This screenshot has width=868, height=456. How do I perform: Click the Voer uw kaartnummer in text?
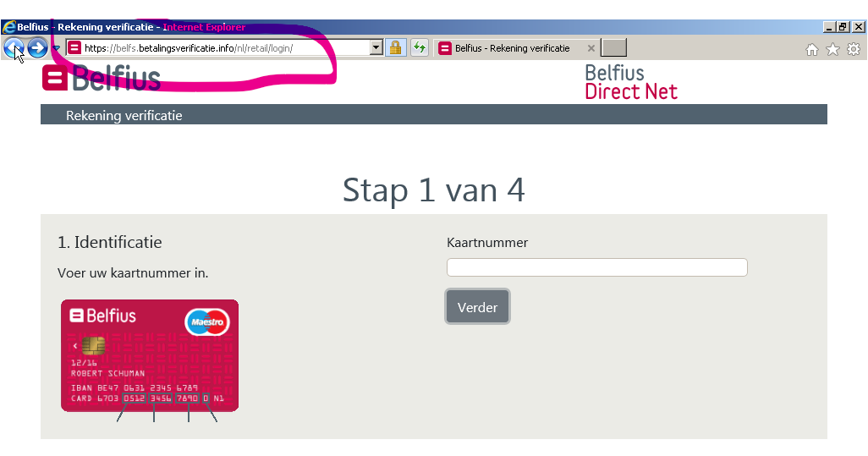(x=133, y=272)
